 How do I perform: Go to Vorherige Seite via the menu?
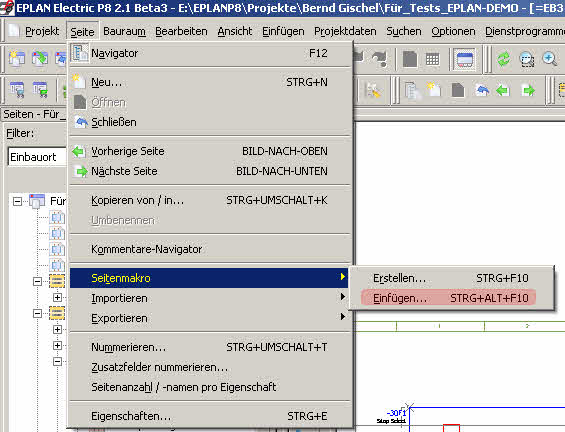[x=209, y=151]
